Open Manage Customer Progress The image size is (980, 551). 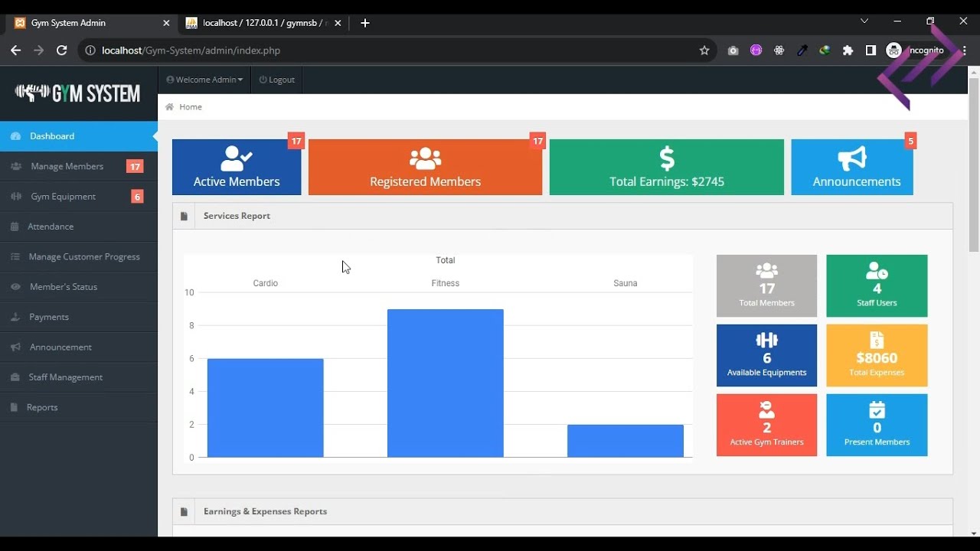[79, 256]
